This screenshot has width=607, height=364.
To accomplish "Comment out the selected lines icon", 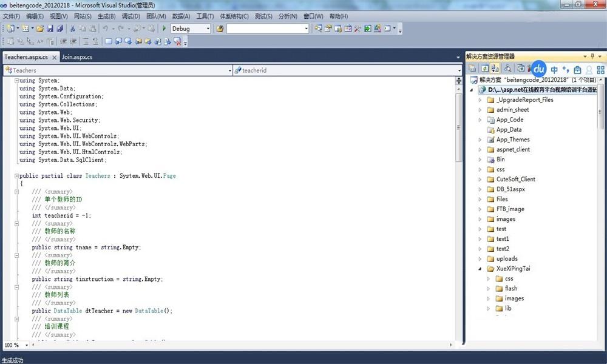I will coord(86,41).
